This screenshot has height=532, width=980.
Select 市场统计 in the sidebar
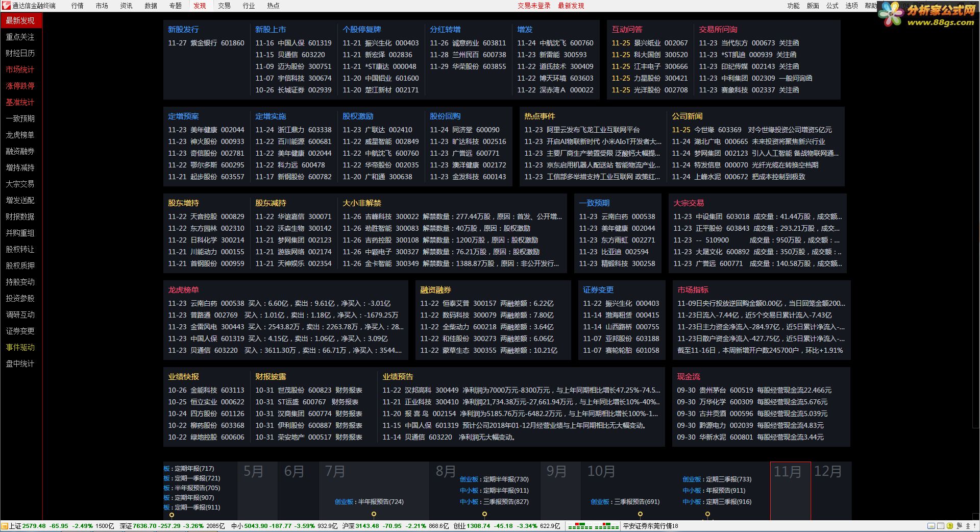tap(21, 69)
